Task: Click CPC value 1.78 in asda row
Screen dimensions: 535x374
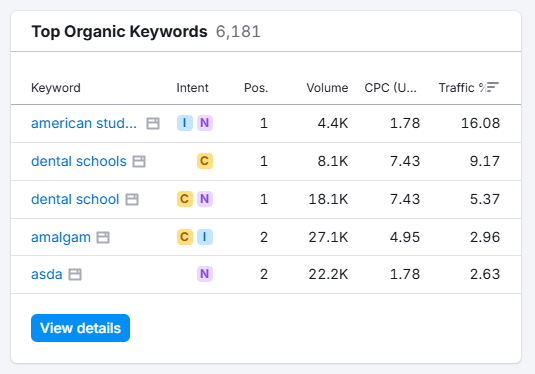Action: [405, 274]
